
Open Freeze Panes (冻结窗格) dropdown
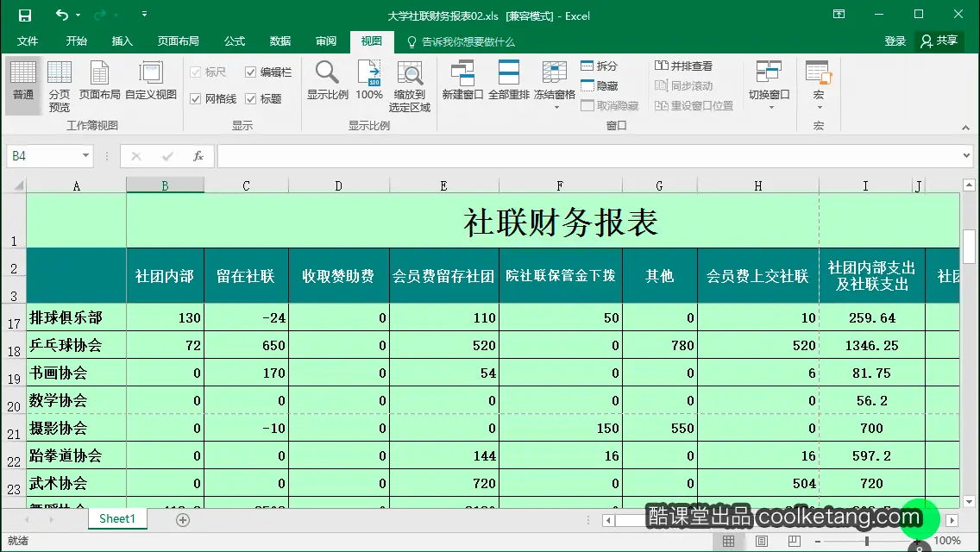tap(555, 85)
